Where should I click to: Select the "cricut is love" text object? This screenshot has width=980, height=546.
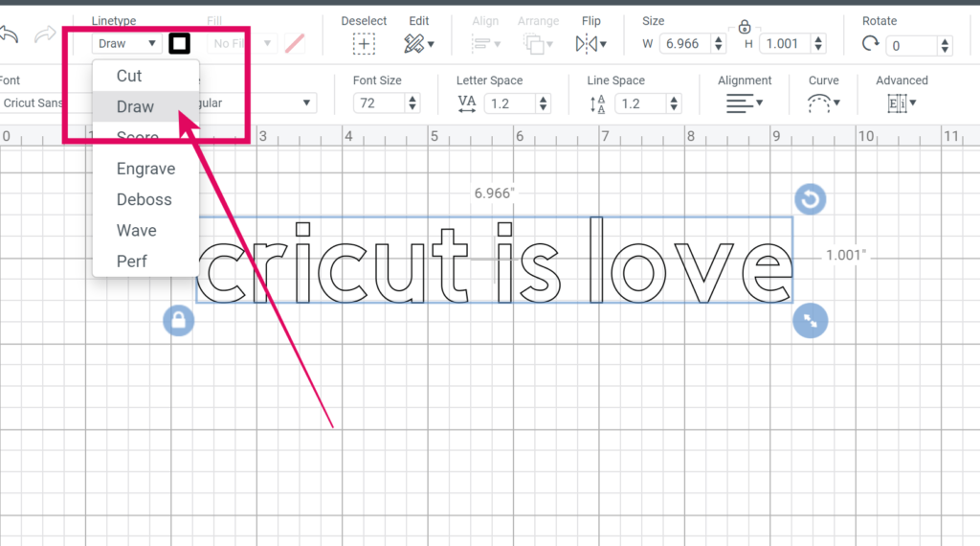pos(495,261)
